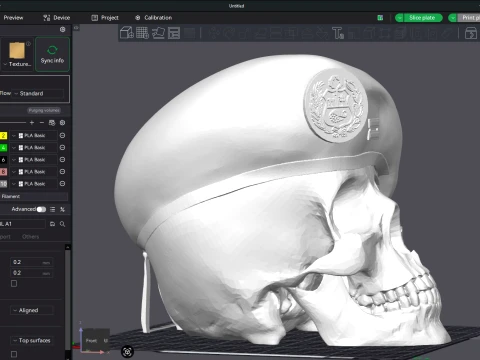Remove a filament with minus icon
This screenshot has height=360, width=480.
coord(42,123)
